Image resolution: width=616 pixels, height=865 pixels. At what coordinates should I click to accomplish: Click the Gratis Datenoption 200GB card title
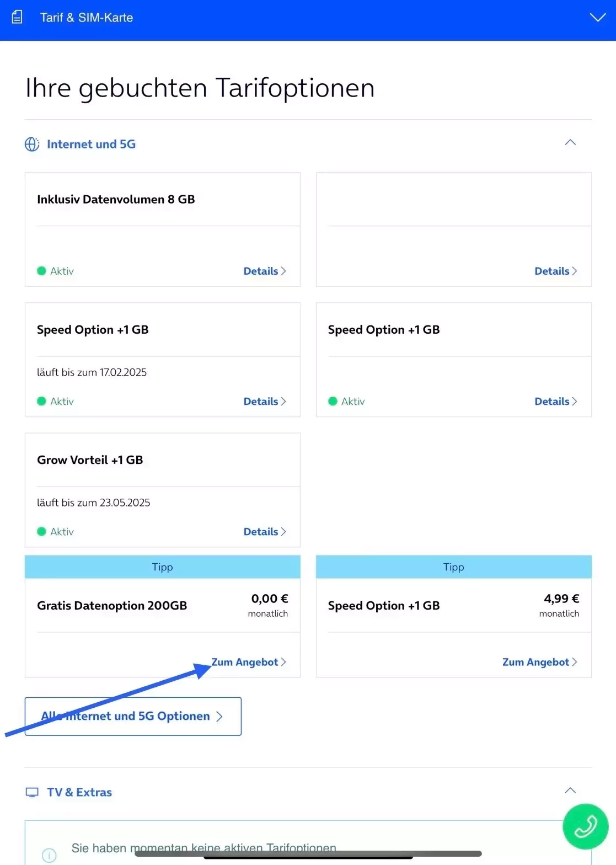pyautogui.click(x=112, y=605)
